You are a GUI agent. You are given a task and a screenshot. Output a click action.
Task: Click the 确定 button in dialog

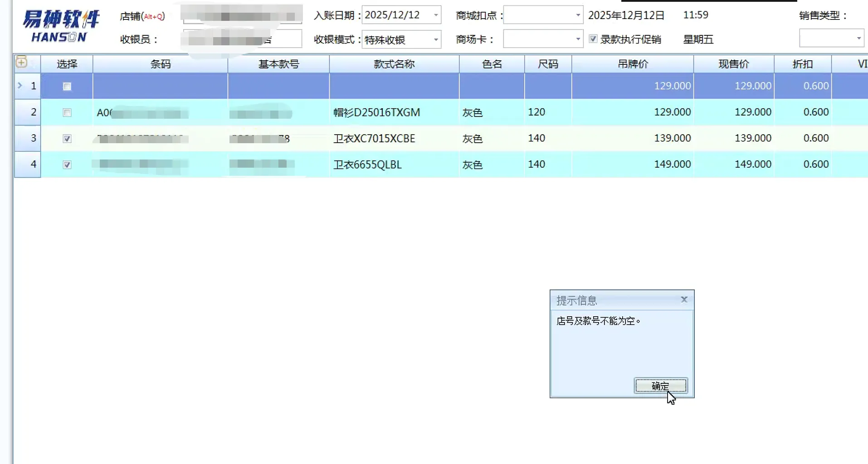(660, 386)
